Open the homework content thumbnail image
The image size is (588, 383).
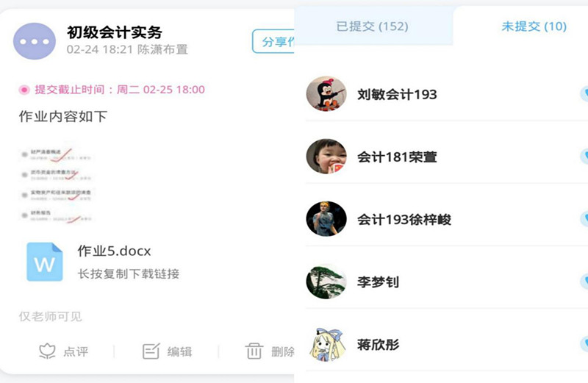coord(57,184)
